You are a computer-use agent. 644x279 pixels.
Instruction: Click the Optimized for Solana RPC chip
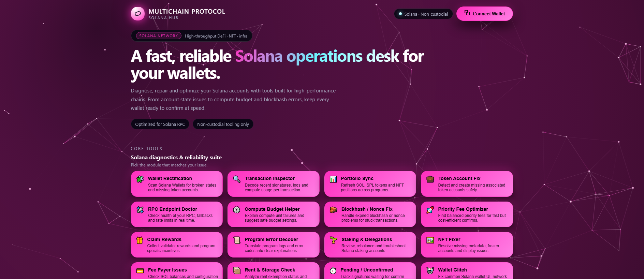click(x=160, y=124)
